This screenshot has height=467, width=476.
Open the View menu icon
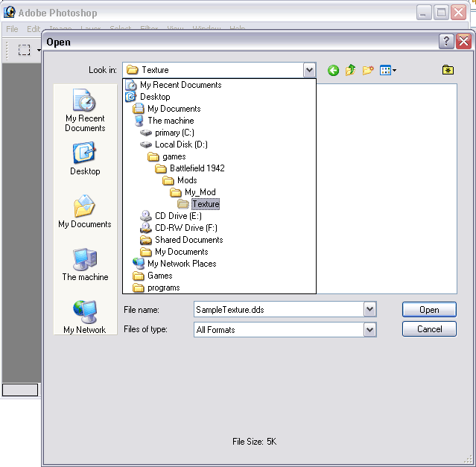[x=387, y=71]
